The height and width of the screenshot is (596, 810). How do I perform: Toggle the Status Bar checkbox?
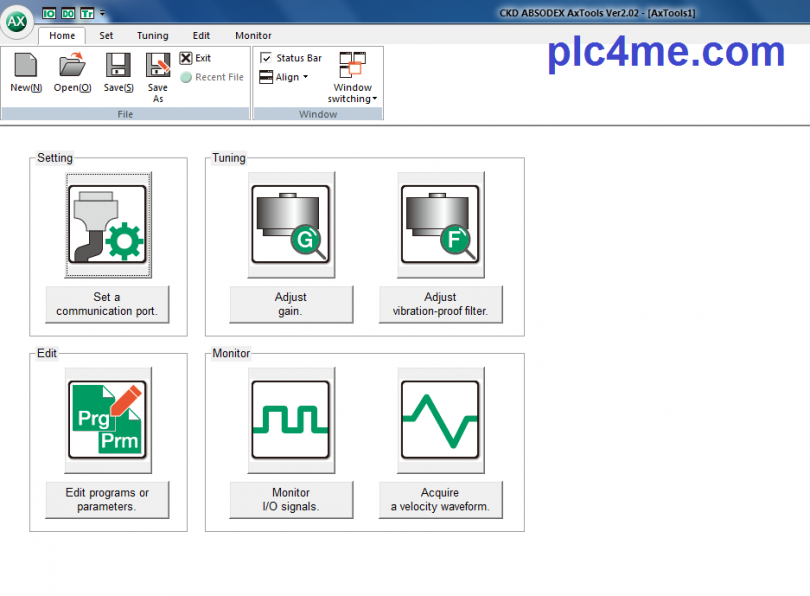pyautogui.click(x=266, y=58)
